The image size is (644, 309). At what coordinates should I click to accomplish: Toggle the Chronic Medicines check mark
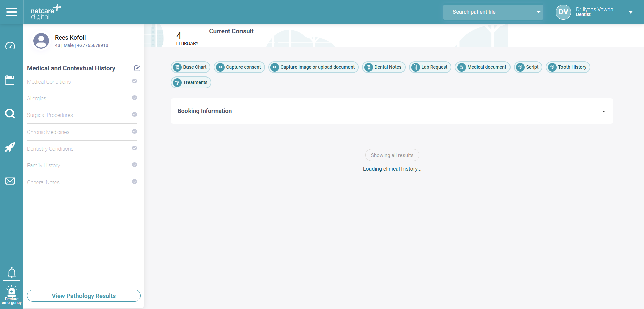[x=135, y=131]
